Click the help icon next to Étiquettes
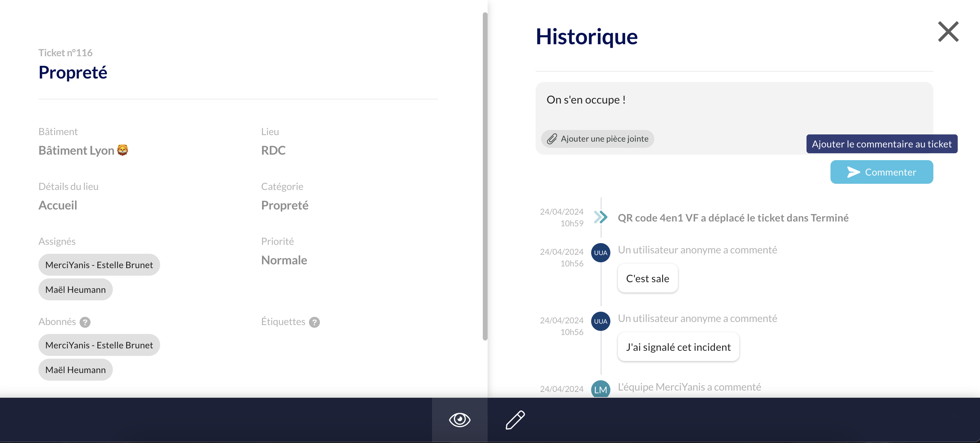This screenshot has height=443, width=980. (x=314, y=322)
